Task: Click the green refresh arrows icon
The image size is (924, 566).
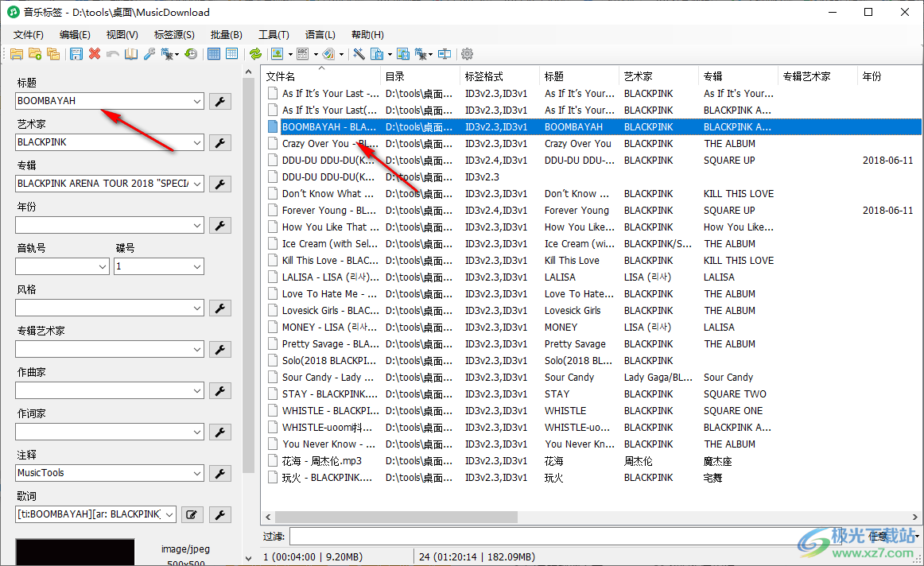Action: 255,54
